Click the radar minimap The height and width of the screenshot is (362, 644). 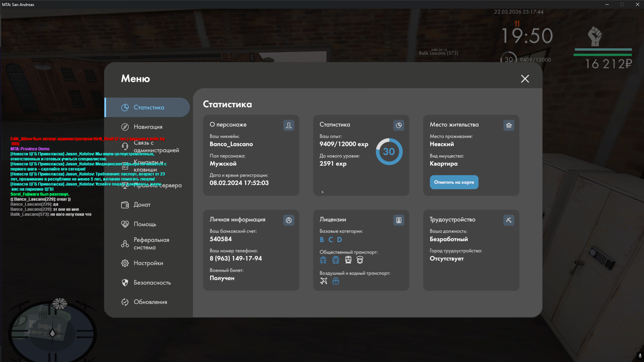[52, 332]
